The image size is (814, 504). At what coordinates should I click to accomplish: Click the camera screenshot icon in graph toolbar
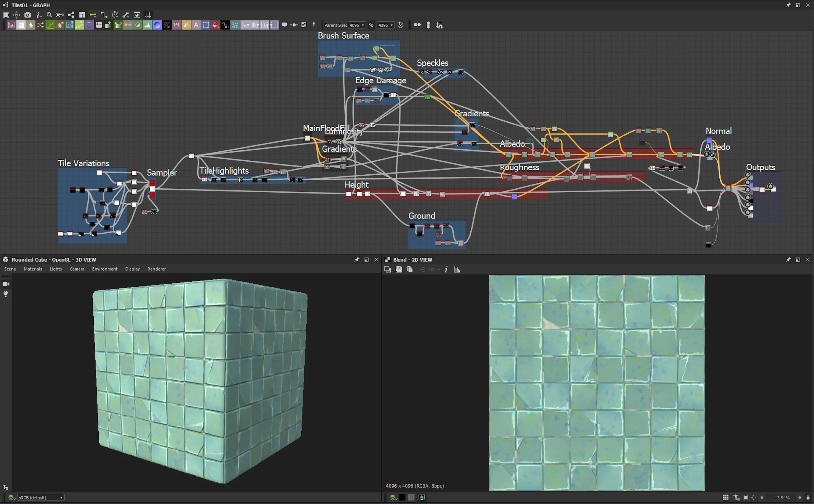pyautogui.click(x=28, y=15)
